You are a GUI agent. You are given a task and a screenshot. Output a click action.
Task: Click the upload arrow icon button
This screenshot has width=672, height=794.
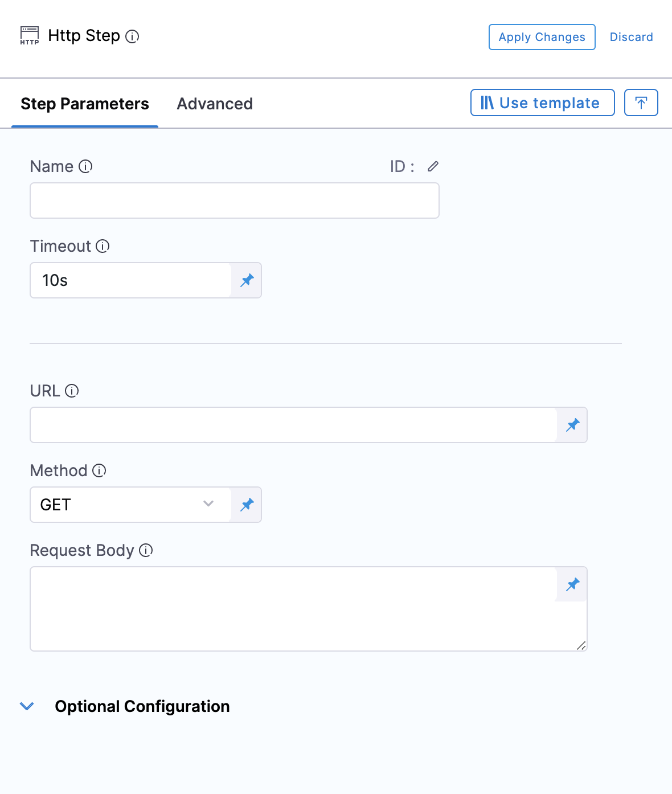[641, 103]
